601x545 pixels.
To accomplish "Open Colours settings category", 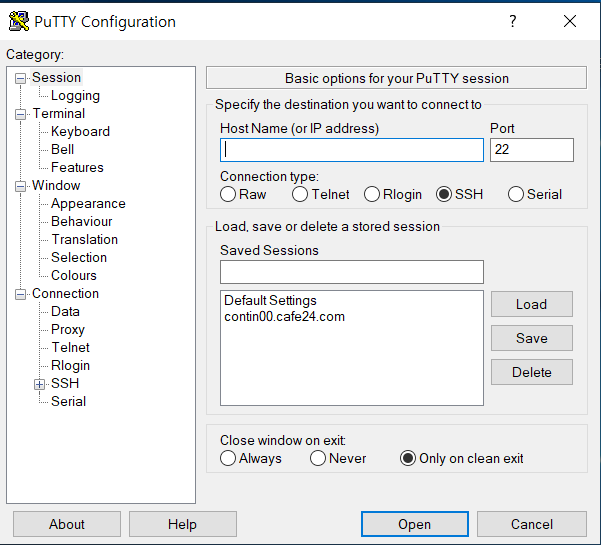I will pyautogui.click(x=74, y=276).
